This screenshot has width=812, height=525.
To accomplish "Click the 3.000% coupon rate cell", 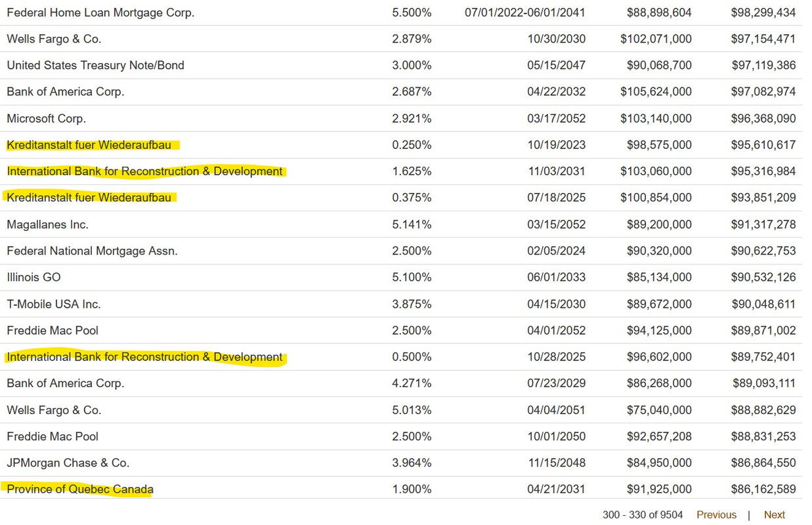I will tap(412, 65).
